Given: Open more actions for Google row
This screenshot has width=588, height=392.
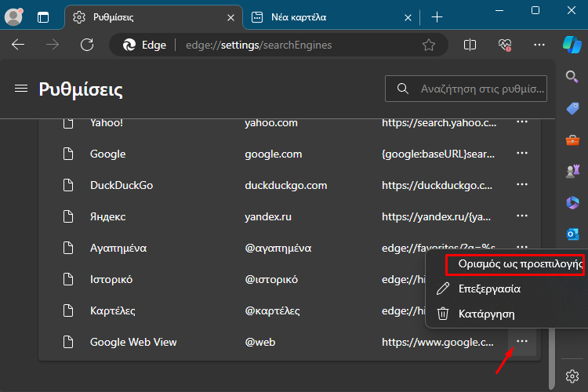Looking at the screenshot, I should [x=522, y=153].
